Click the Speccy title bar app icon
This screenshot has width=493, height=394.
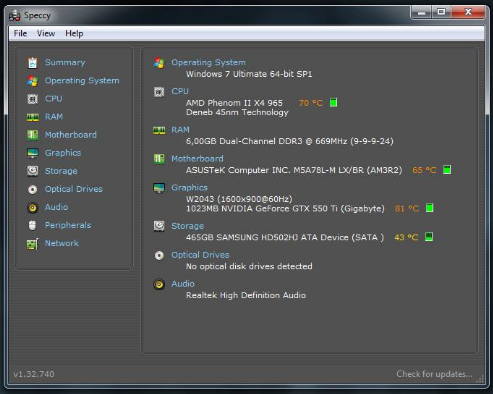pos(15,16)
